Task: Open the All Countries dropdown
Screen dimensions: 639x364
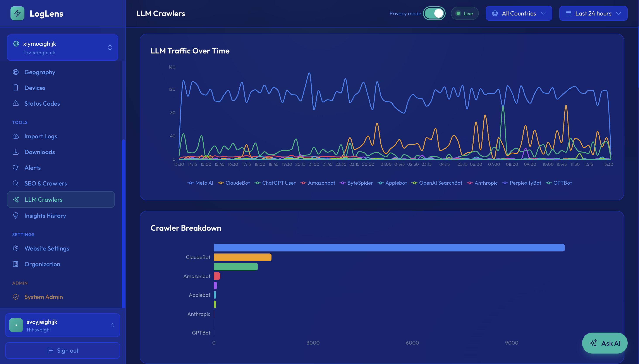Action: pyautogui.click(x=519, y=13)
